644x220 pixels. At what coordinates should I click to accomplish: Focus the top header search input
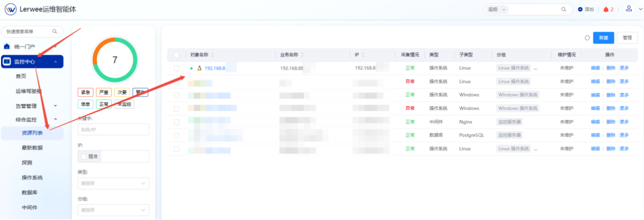[x=534, y=10]
